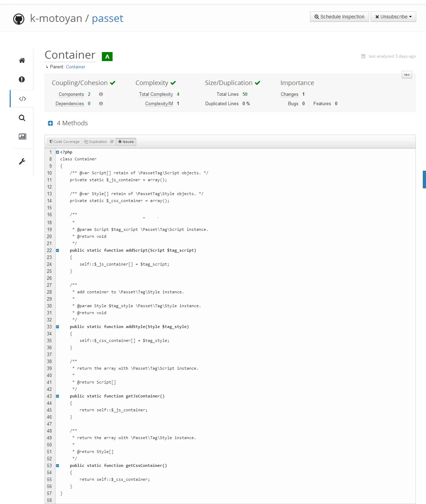Click the Components metric label

(71, 94)
